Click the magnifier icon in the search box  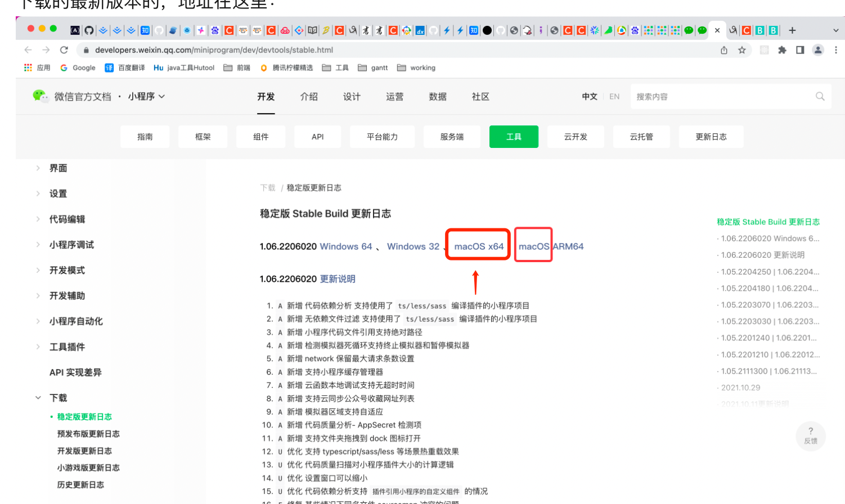[820, 96]
